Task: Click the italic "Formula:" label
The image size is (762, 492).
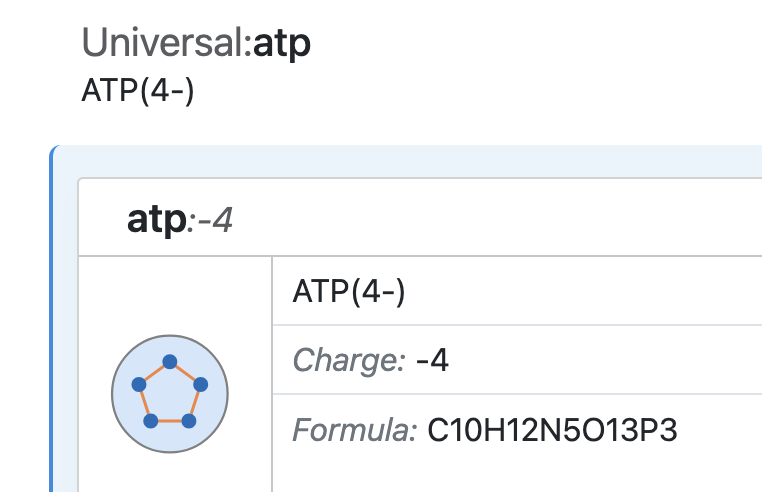Action: point(354,431)
